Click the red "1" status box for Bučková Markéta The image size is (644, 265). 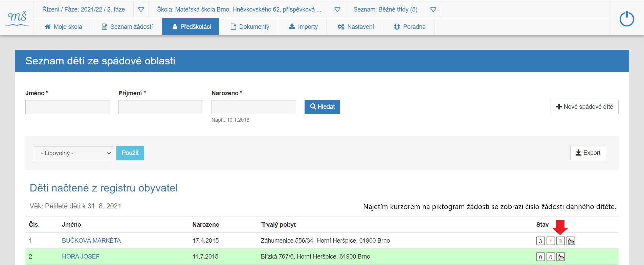click(551, 241)
